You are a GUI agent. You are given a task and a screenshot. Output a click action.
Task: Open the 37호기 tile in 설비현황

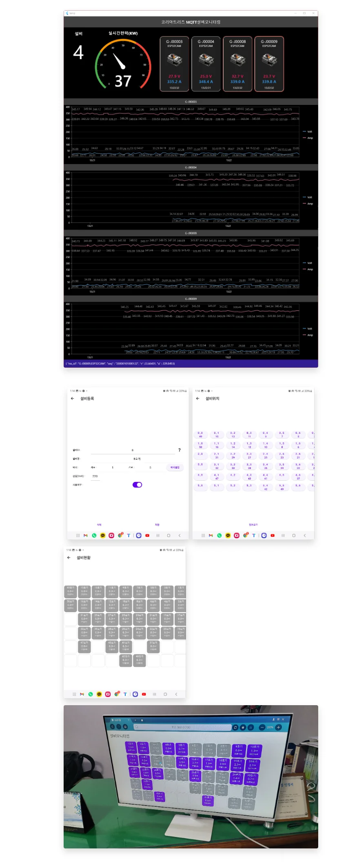(x=153, y=646)
